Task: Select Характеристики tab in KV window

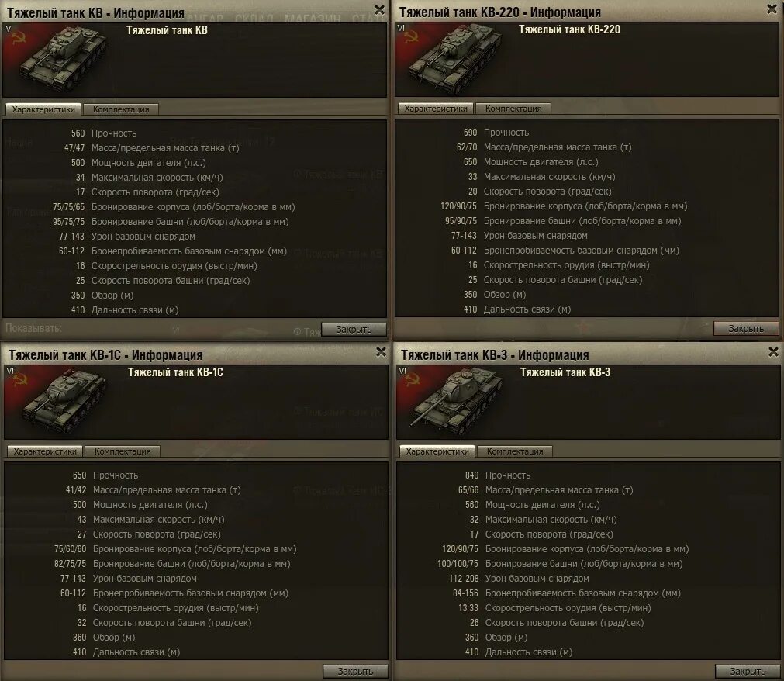Action: (43, 109)
